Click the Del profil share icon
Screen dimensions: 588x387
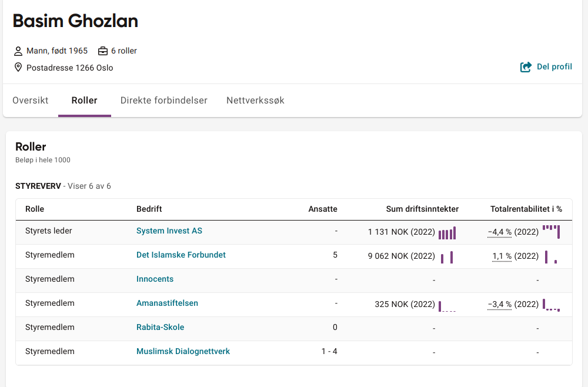pyautogui.click(x=526, y=67)
